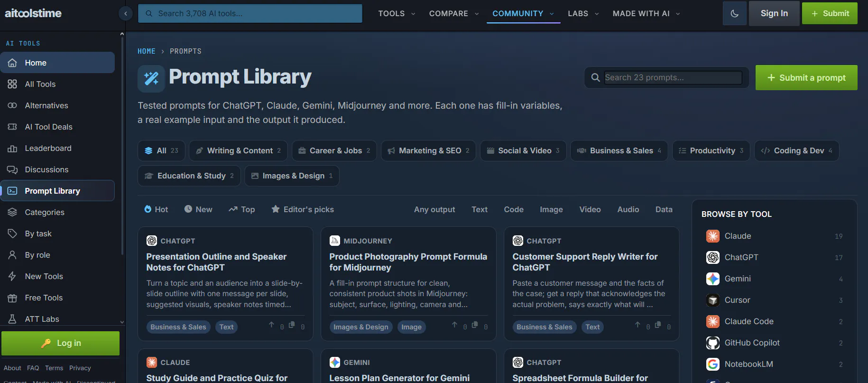Open the LABS menu dropdown
Viewport: 868px width, 383px height.
click(583, 13)
